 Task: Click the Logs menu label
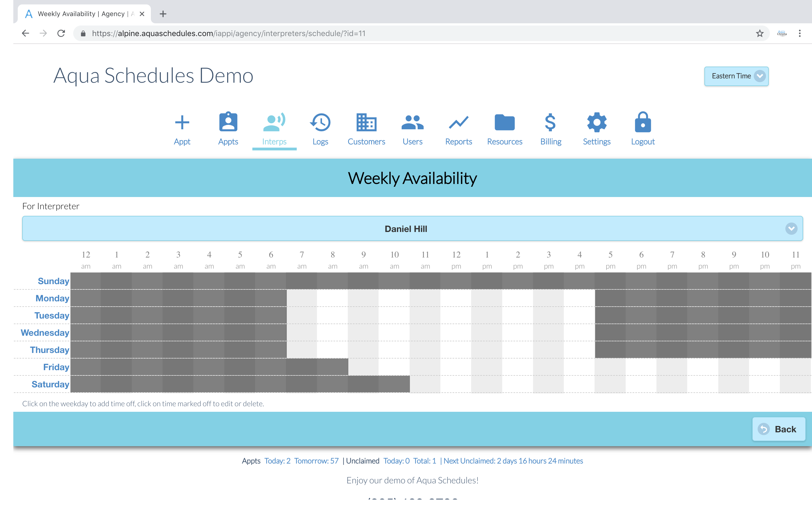click(320, 142)
